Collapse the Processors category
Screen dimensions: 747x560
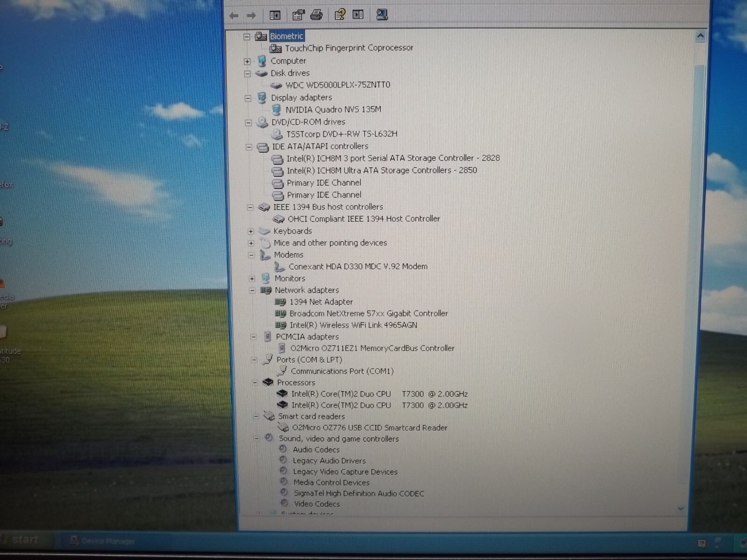pos(254,383)
